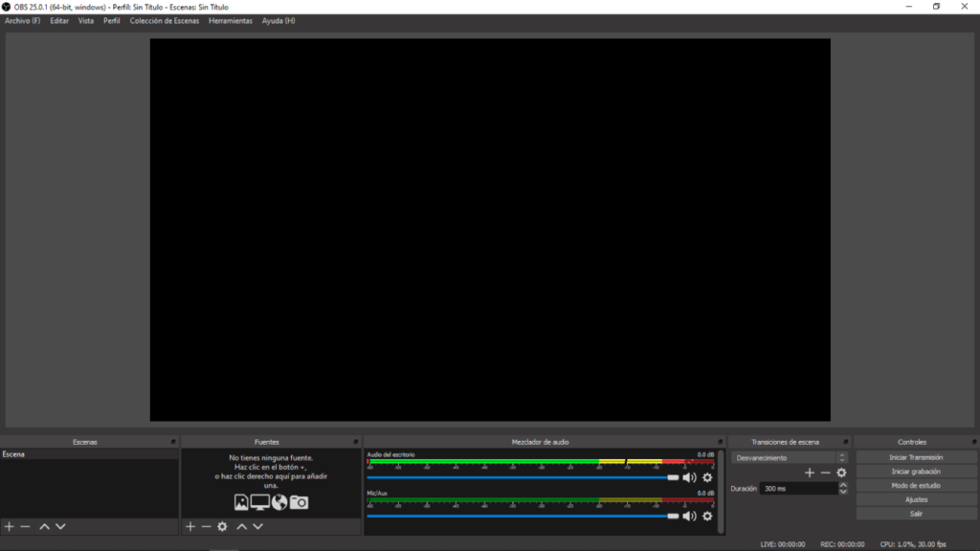Open Audio del escritorio settings gear
The image size is (980, 551).
coord(707,477)
